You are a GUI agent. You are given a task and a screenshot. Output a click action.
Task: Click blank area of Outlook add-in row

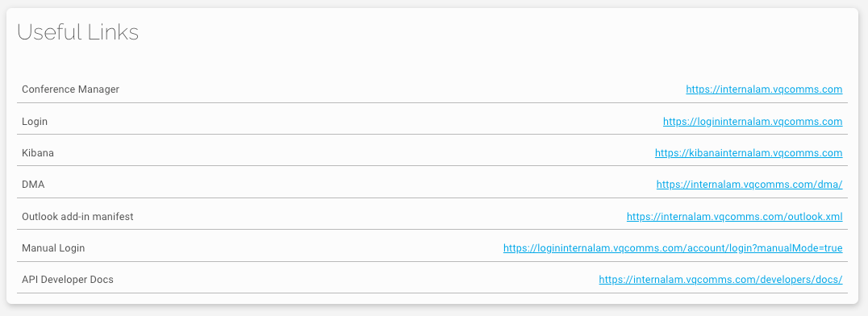tap(377, 216)
